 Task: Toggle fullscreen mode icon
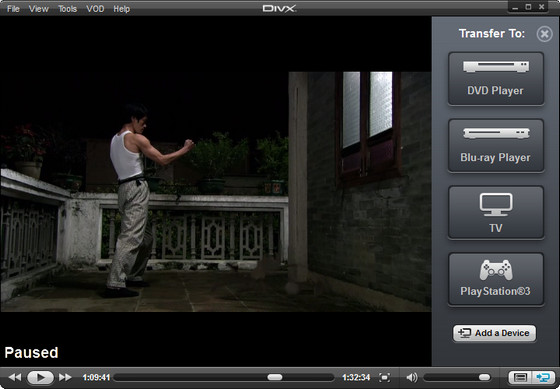pyautogui.click(x=385, y=377)
